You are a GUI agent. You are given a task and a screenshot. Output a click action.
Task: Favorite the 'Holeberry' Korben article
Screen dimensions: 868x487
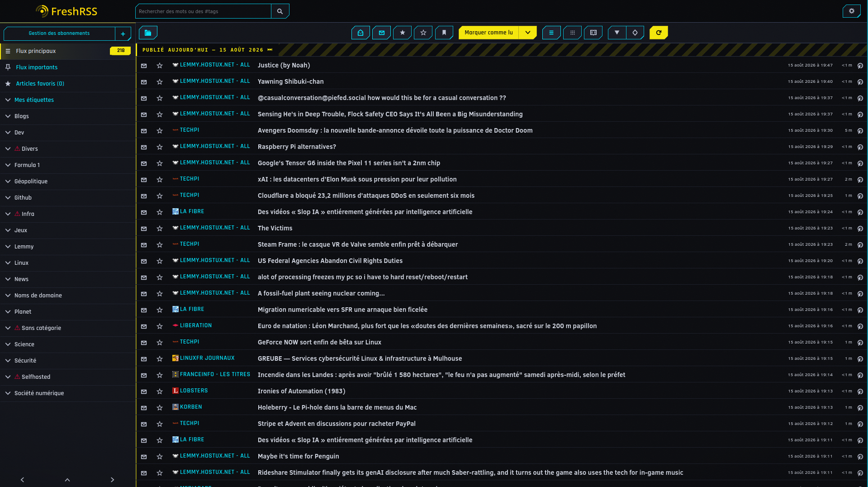(x=160, y=408)
